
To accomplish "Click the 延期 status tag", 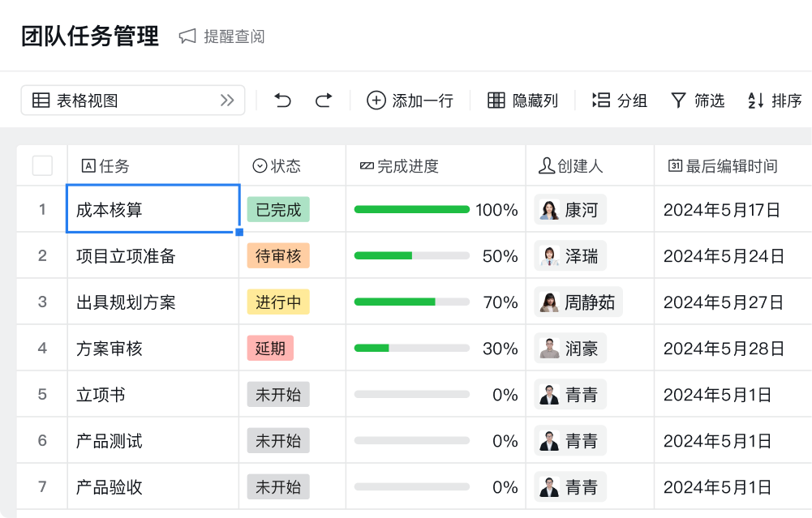I will [270, 348].
